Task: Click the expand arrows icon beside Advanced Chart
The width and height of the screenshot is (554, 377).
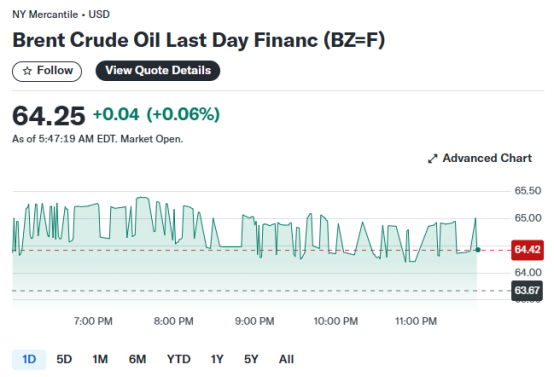Action: click(x=432, y=159)
